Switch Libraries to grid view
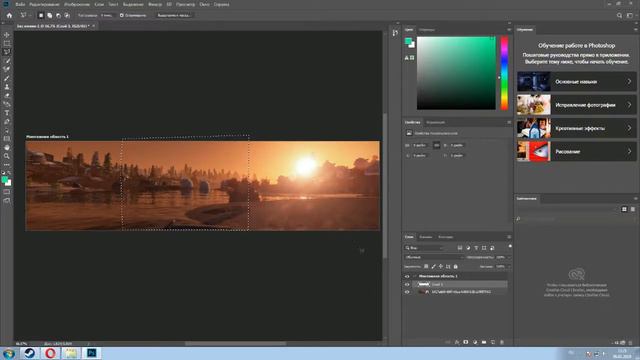The width and height of the screenshot is (640, 360). [624, 209]
